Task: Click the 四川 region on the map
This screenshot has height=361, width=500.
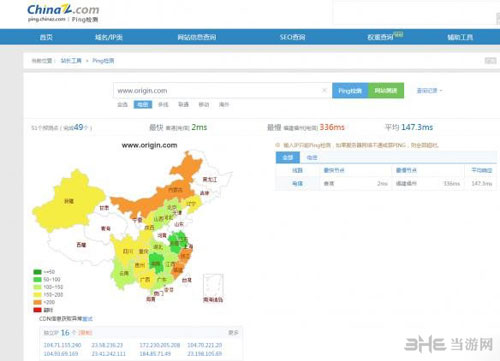Action: tap(128, 251)
